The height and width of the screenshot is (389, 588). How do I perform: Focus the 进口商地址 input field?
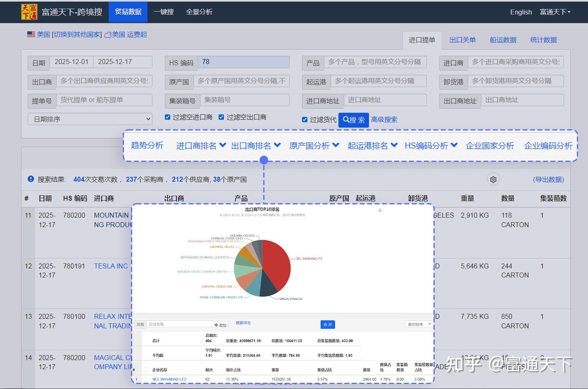point(385,100)
